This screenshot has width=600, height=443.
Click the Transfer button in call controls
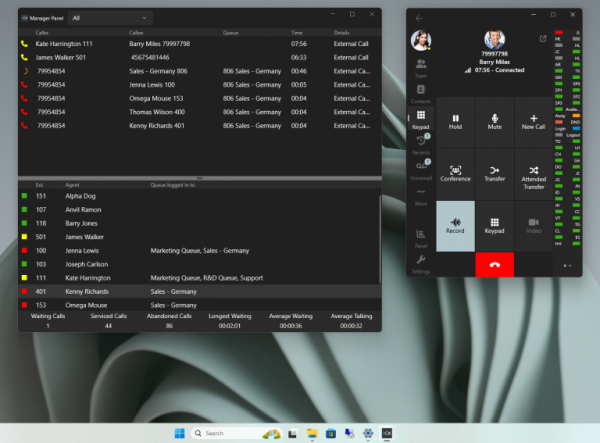[x=494, y=174]
